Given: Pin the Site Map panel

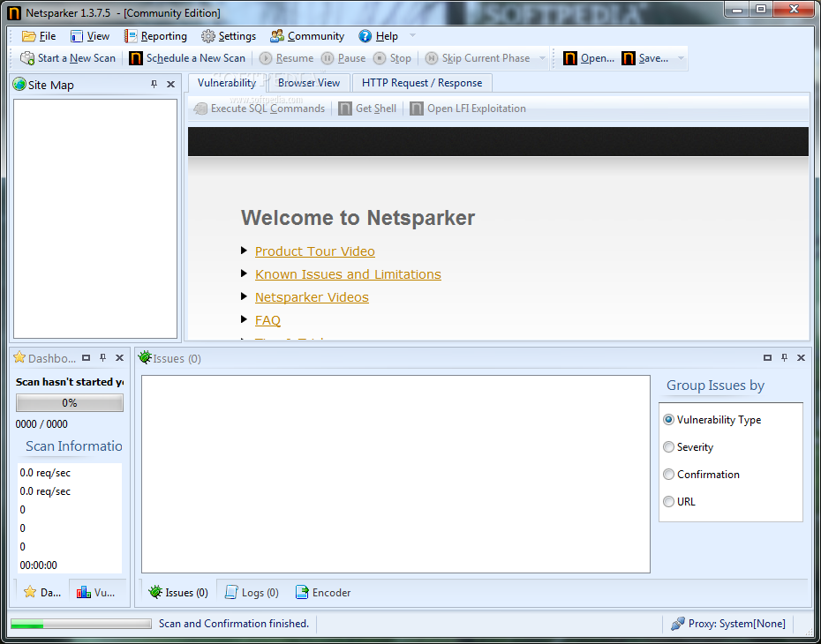Looking at the screenshot, I should pos(154,84).
